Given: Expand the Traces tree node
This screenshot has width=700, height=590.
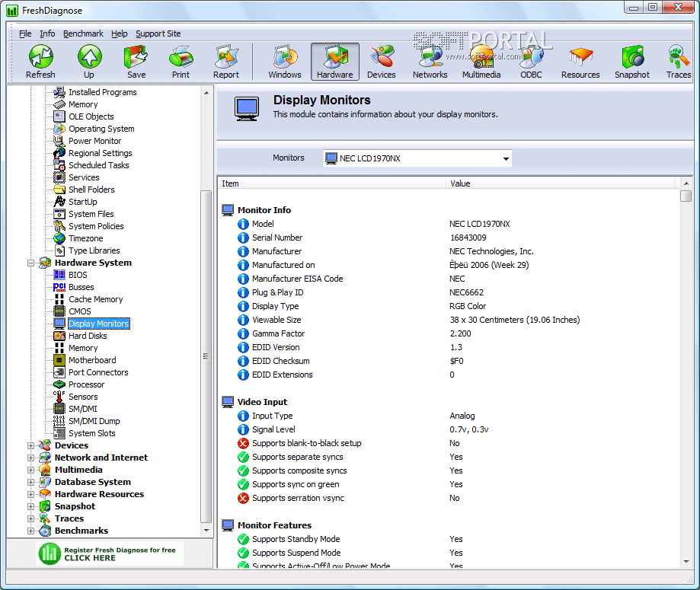Looking at the screenshot, I should (x=30, y=518).
